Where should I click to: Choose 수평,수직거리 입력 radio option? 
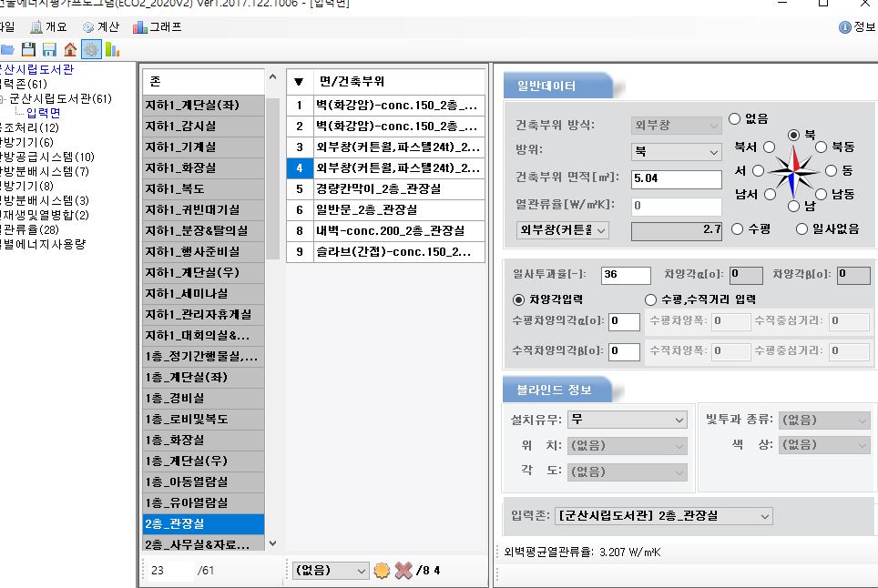(x=651, y=299)
